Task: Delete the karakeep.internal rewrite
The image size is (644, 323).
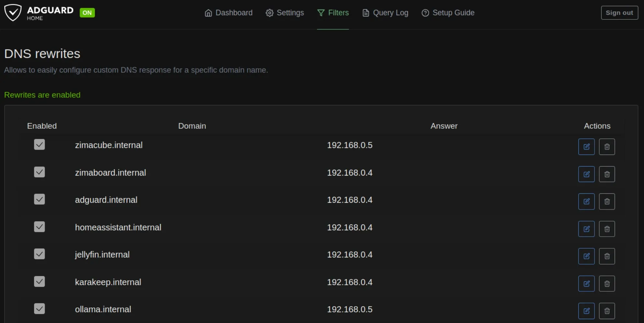Action: 607,284
